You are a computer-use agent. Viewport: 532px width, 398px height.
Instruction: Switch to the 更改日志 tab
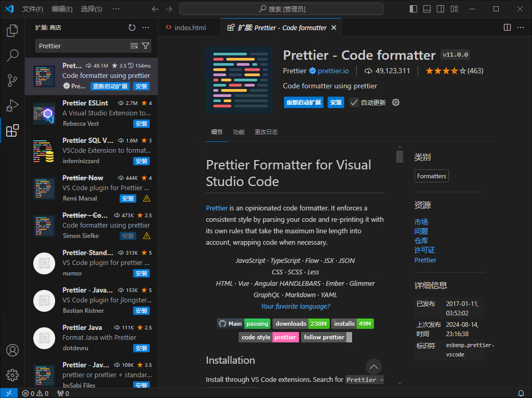pos(267,132)
